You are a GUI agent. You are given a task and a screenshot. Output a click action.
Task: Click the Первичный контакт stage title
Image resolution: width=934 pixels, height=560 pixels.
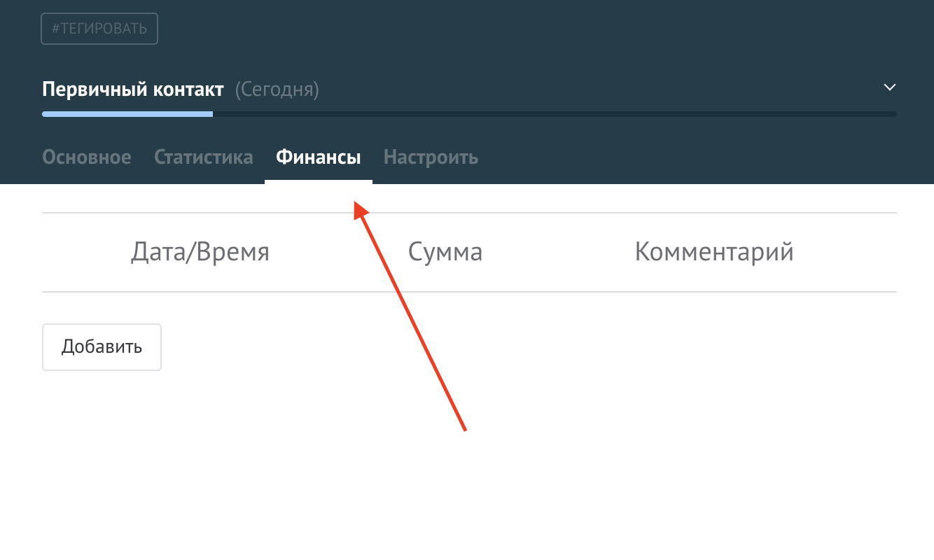click(132, 89)
